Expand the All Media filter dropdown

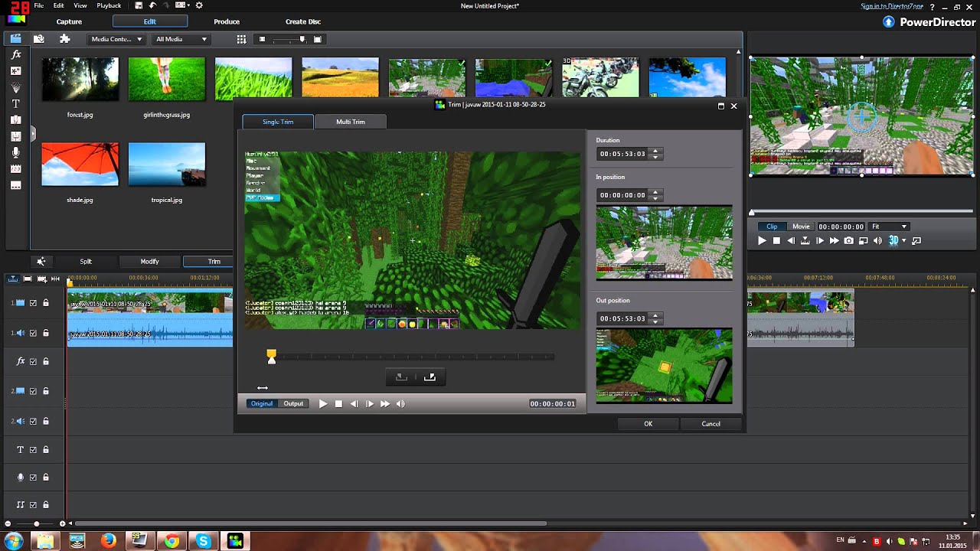pyautogui.click(x=181, y=39)
